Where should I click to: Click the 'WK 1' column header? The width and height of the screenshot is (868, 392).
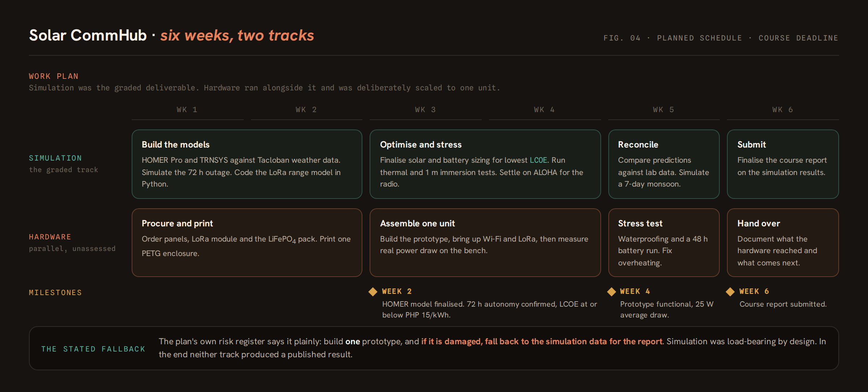tap(187, 110)
